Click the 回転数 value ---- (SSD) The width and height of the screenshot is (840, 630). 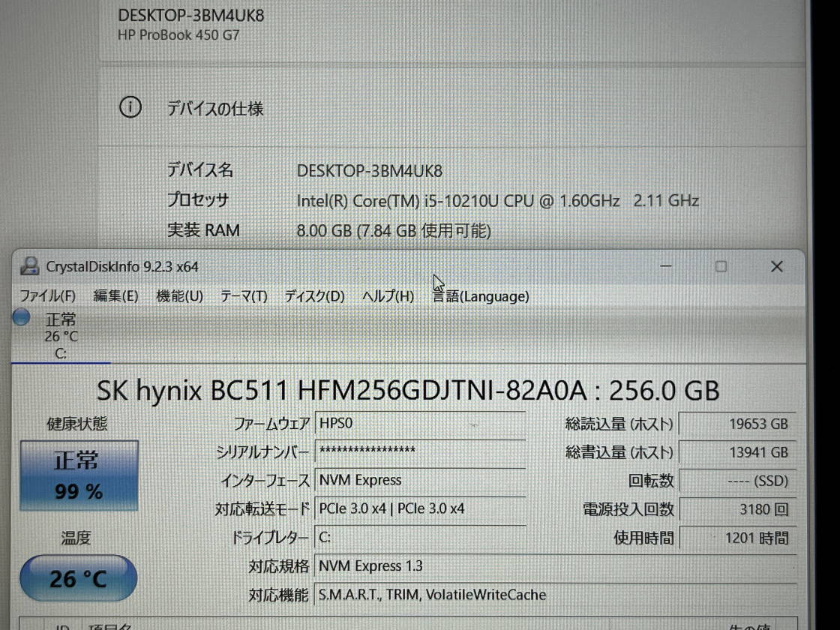pos(738,481)
